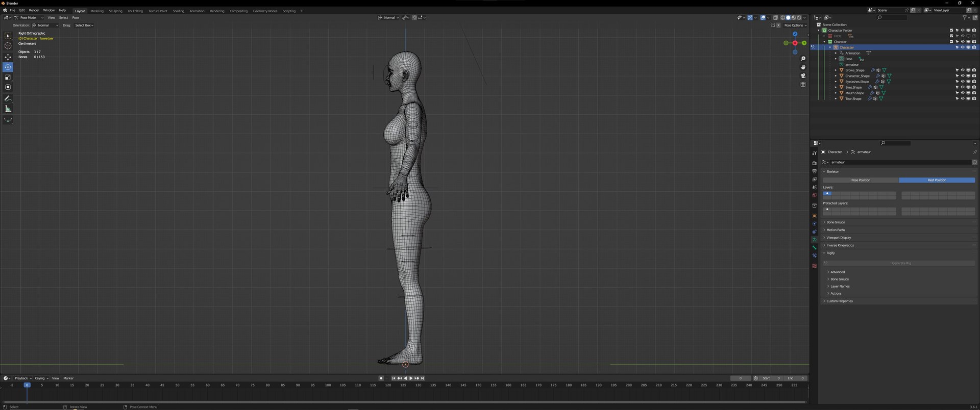Select the Breakdowner pose tool
The height and width of the screenshot is (410, 980).
pyautogui.click(x=8, y=120)
